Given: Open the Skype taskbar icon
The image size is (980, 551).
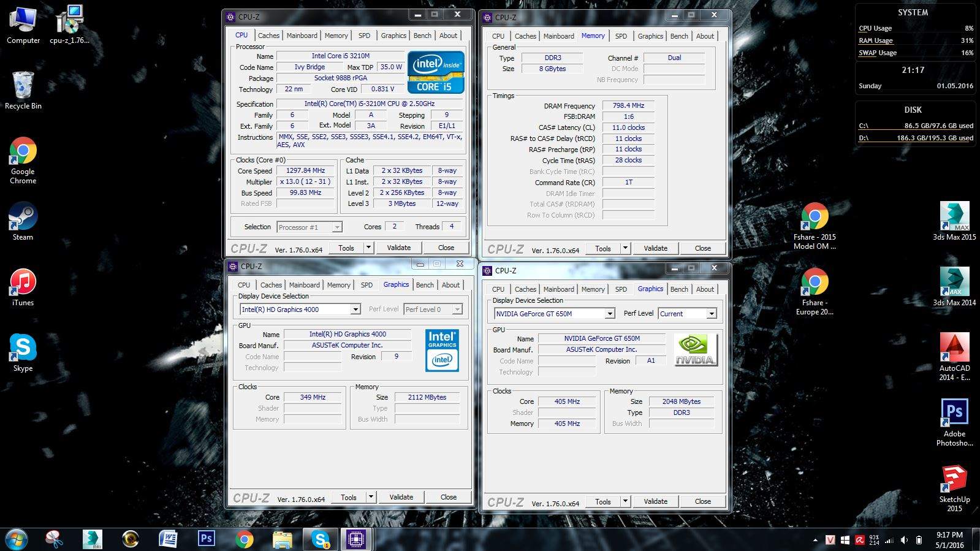Looking at the screenshot, I should click(x=320, y=539).
